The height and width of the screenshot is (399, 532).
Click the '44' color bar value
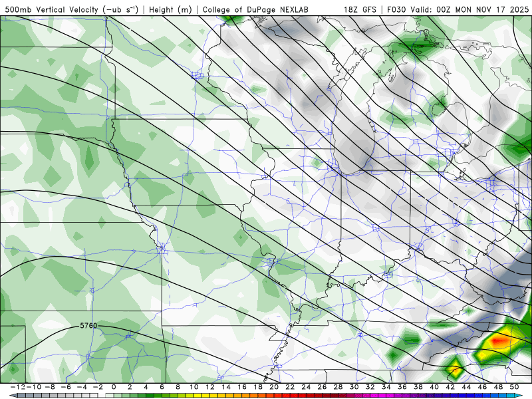pyautogui.click(x=466, y=387)
